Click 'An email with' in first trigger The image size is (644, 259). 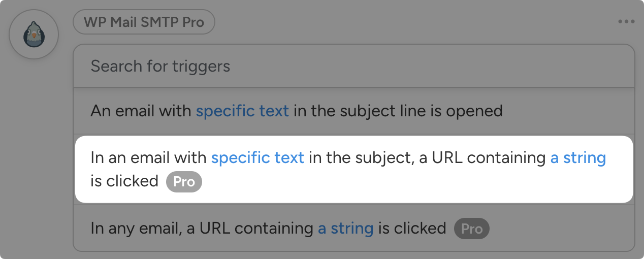click(x=141, y=111)
